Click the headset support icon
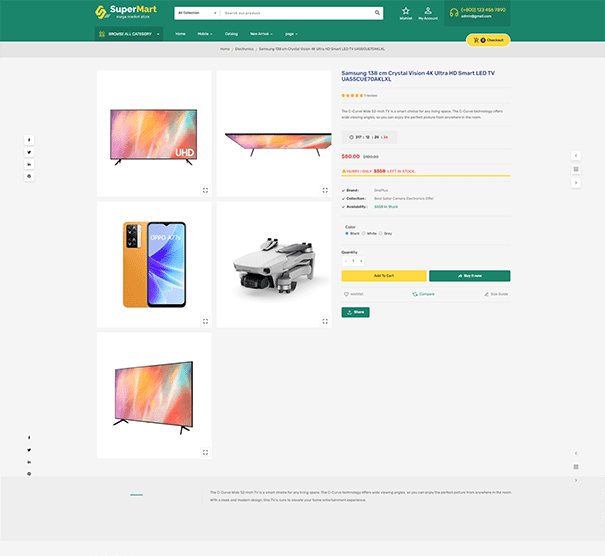Screen dimensions: 605x556 point(454,13)
